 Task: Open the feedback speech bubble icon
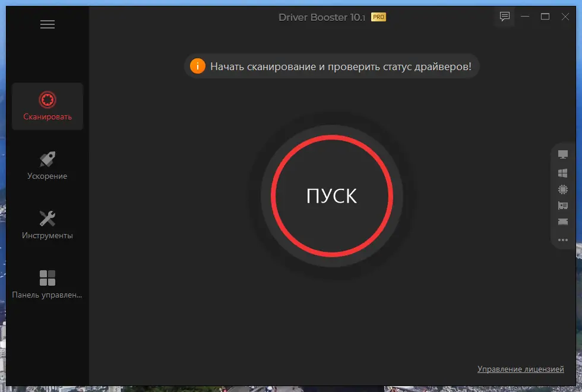504,17
